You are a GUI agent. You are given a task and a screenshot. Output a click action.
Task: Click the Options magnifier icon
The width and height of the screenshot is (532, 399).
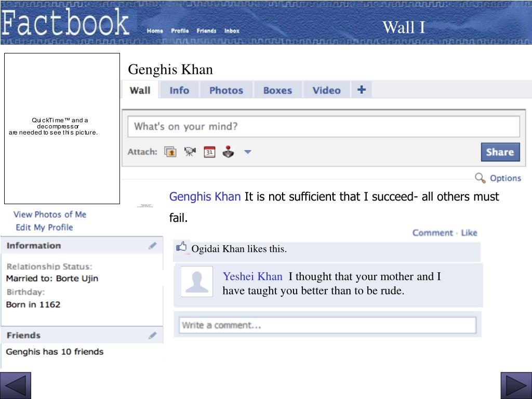[480, 178]
